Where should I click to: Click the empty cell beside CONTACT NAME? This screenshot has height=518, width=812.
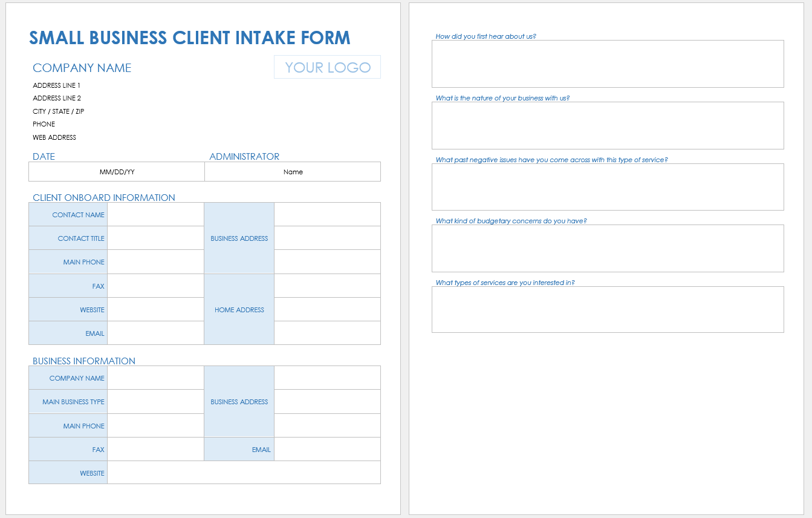pyautogui.click(x=155, y=215)
